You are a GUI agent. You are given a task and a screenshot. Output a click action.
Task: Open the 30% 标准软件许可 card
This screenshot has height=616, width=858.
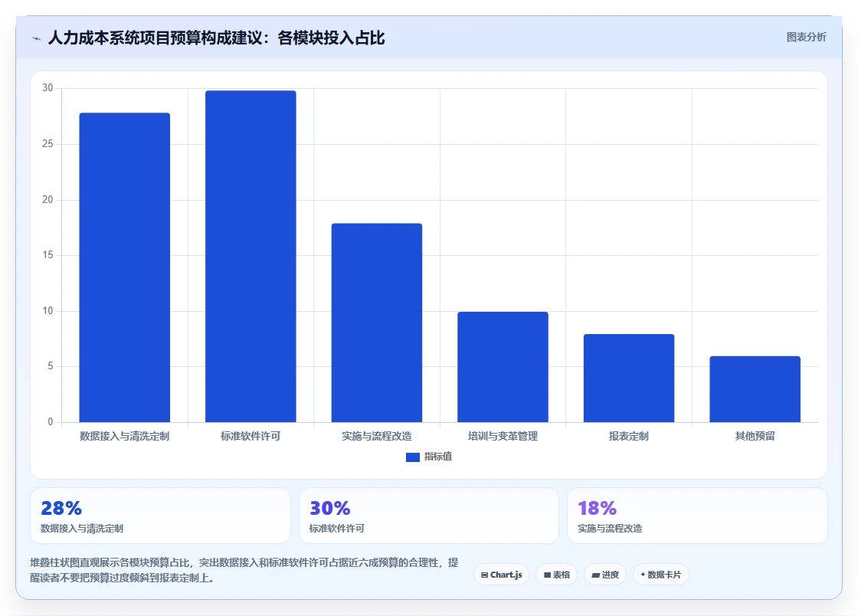(x=429, y=516)
